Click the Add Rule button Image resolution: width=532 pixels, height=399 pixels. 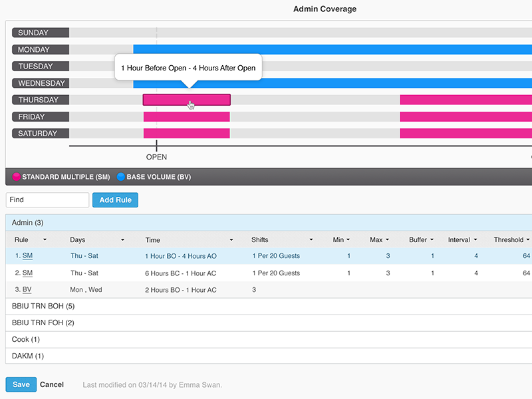click(115, 200)
